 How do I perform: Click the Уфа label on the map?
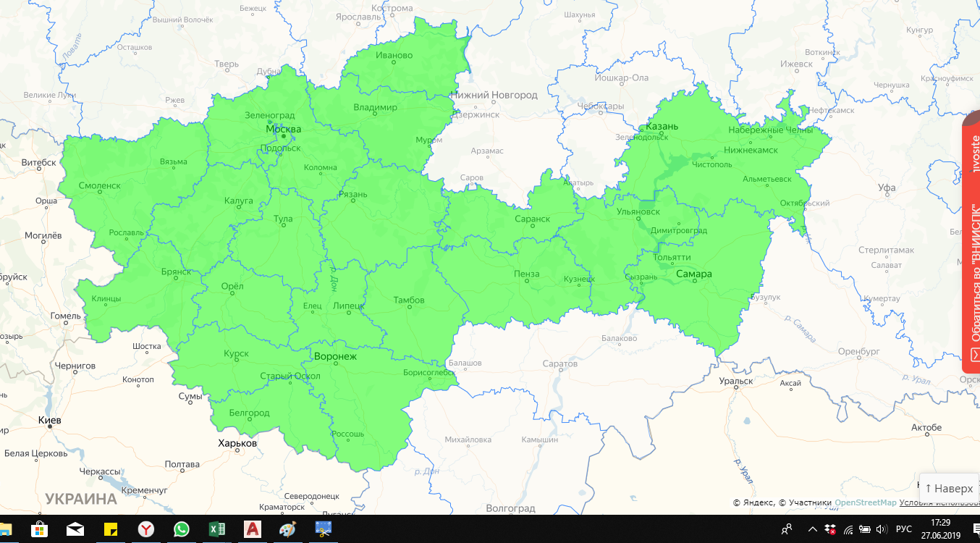coord(887,188)
